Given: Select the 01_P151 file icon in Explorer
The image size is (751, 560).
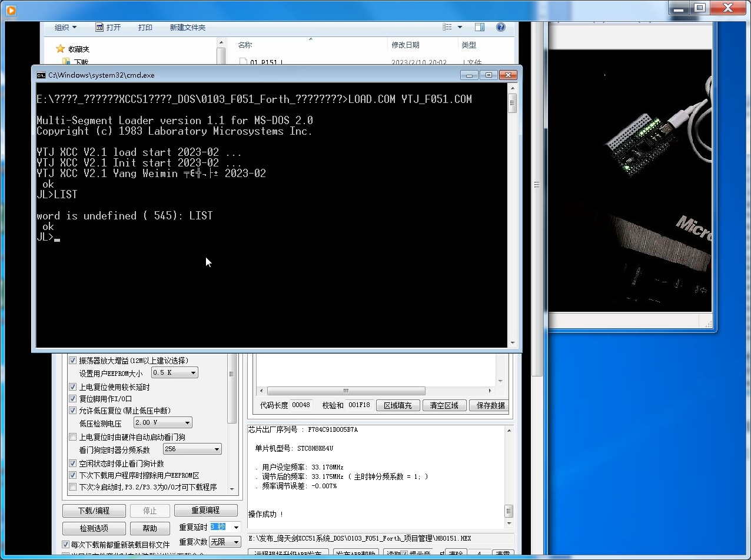Looking at the screenshot, I should [x=244, y=62].
